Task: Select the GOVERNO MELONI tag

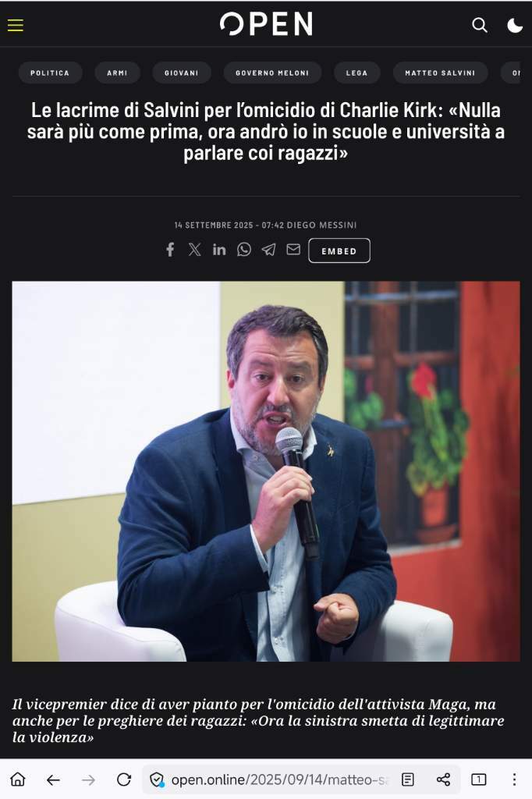Action: pyautogui.click(x=272, y=73)
